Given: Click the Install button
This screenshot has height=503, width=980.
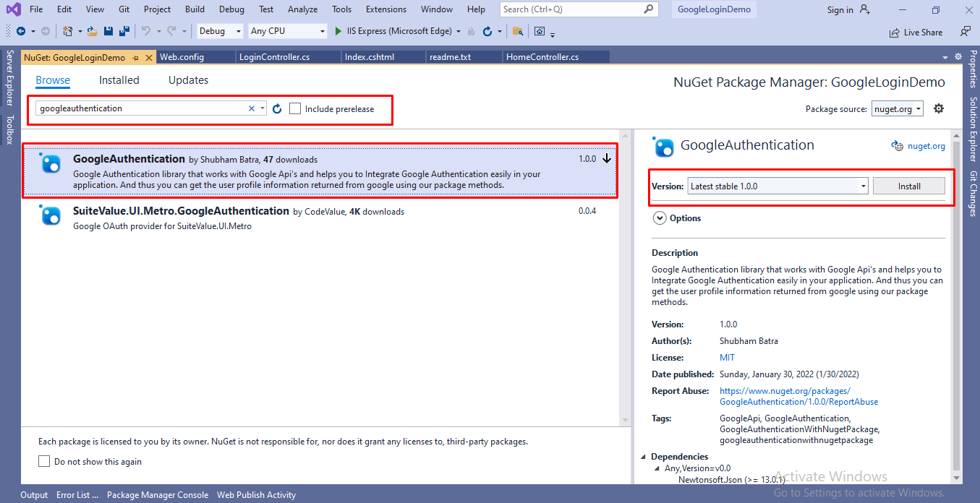Looking at the screenshot, I should point(909,186).
